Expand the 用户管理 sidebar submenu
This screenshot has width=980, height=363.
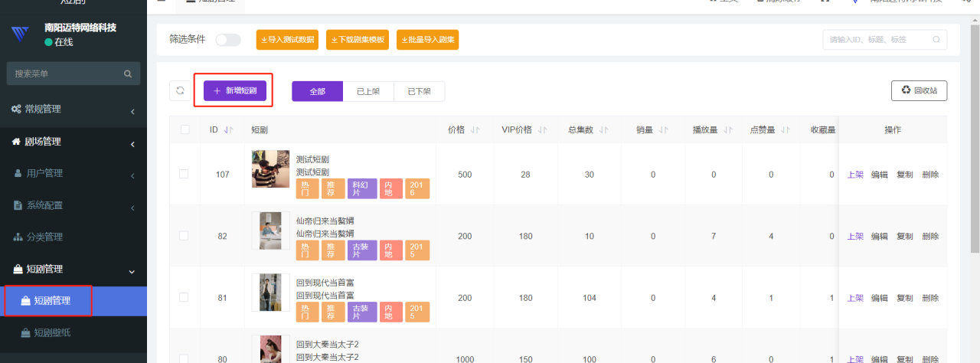(73, 173)
